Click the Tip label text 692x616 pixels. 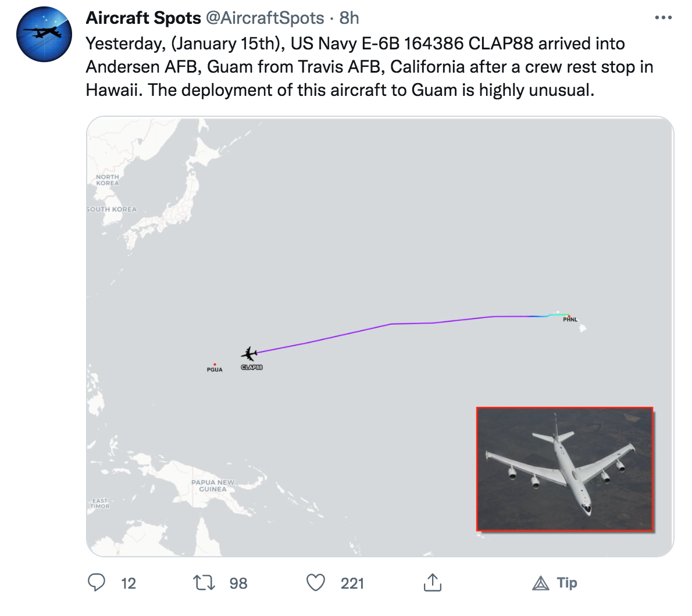click(x=567, y=582)
